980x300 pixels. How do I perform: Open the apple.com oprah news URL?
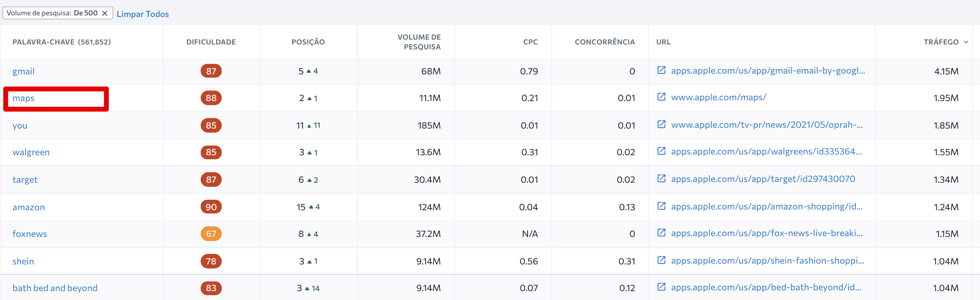767,125
